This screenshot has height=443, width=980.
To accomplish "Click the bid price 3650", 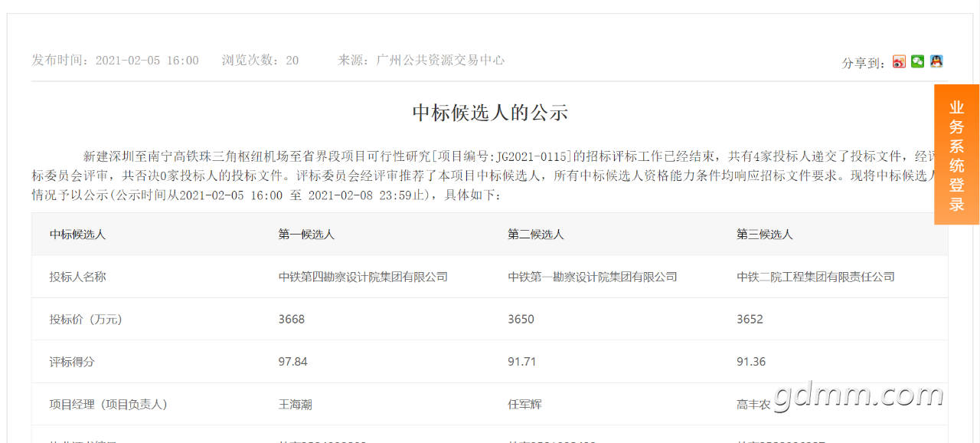I will [521, 319].
